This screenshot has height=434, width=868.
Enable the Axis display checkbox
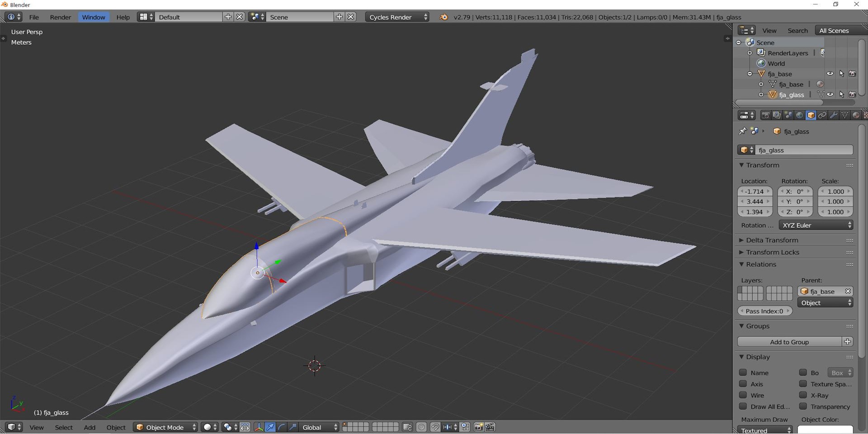[743, 384]
